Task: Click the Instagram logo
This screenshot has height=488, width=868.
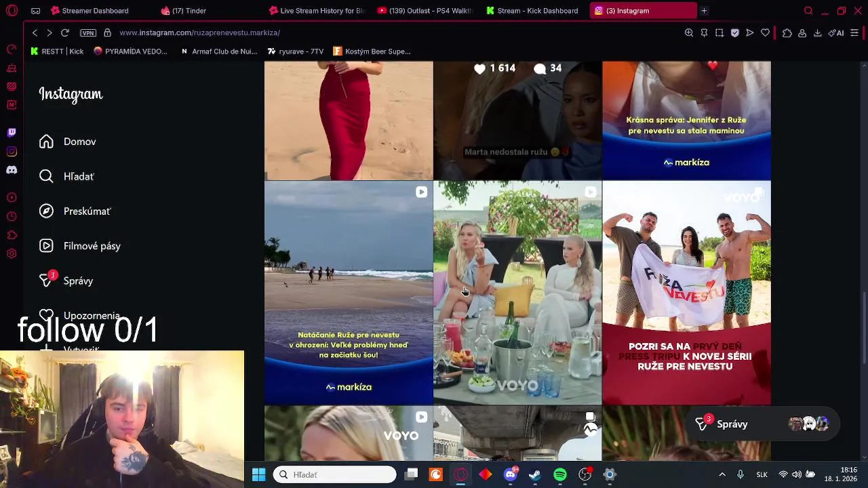Action: tap(71, 94)
